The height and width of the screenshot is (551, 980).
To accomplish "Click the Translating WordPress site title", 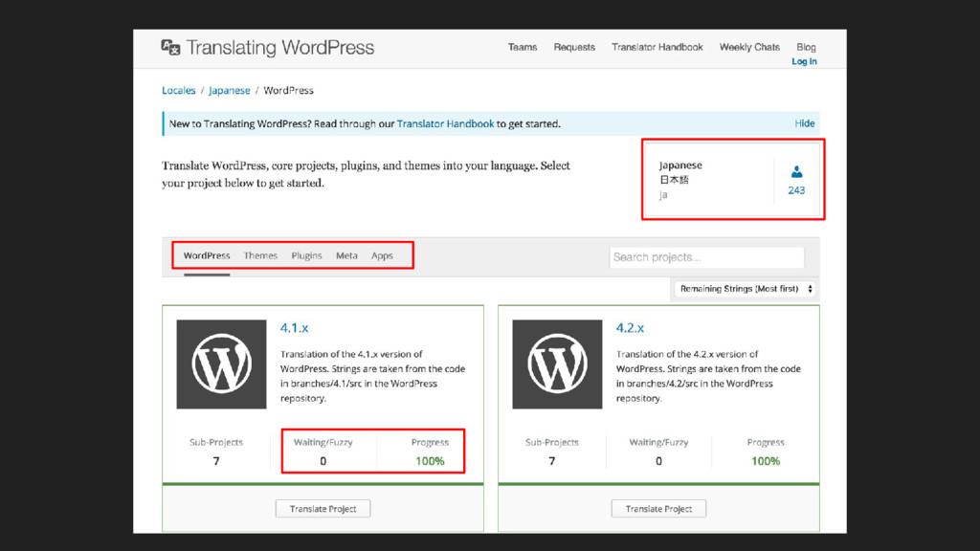I will pos(280,48).
